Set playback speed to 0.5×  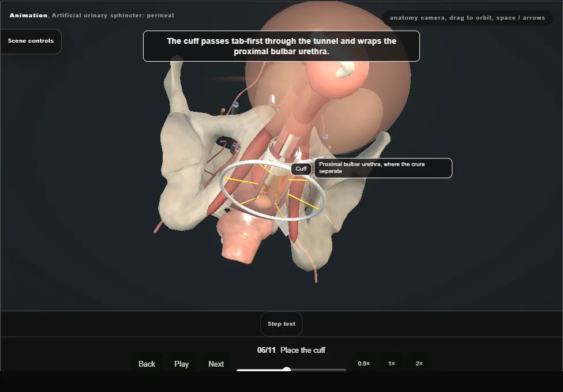click(364, 363)
